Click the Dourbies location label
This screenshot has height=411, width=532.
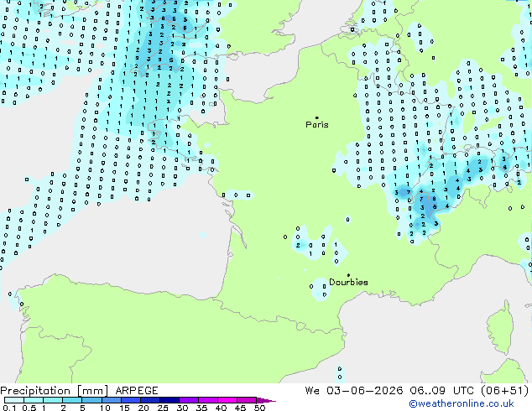[348, 282]
